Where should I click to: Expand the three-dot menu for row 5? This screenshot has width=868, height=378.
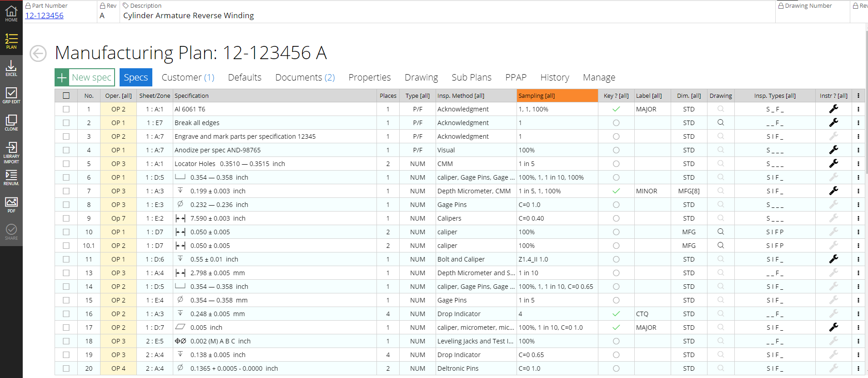[858, 164]
